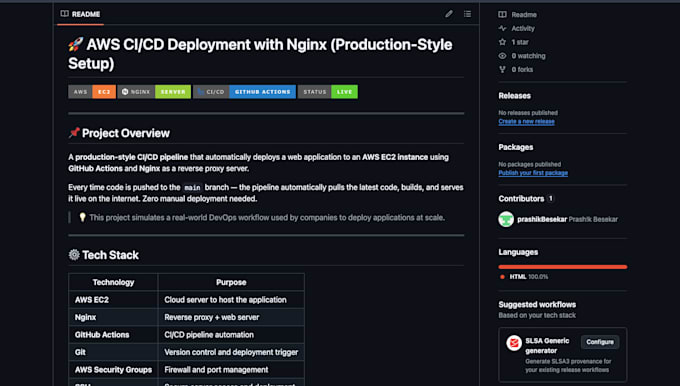
Task: Click the CI/CD GitHub Actions badge
Action: pos(245,92)
